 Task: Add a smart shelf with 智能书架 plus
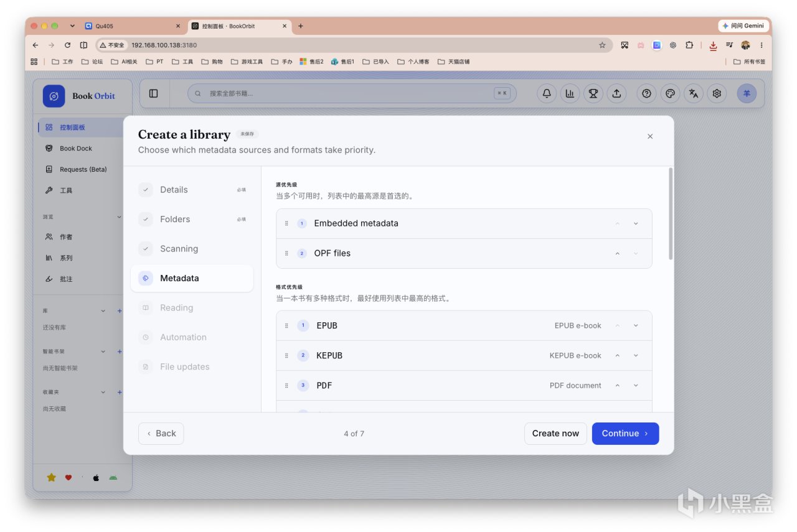point(120,352)
